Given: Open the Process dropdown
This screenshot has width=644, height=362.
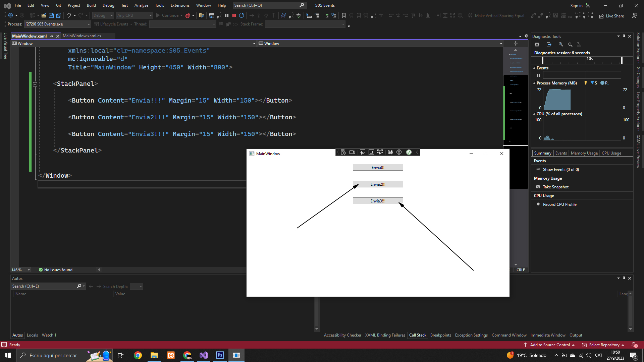Looking at the screenshot, I should pos(89,24).
